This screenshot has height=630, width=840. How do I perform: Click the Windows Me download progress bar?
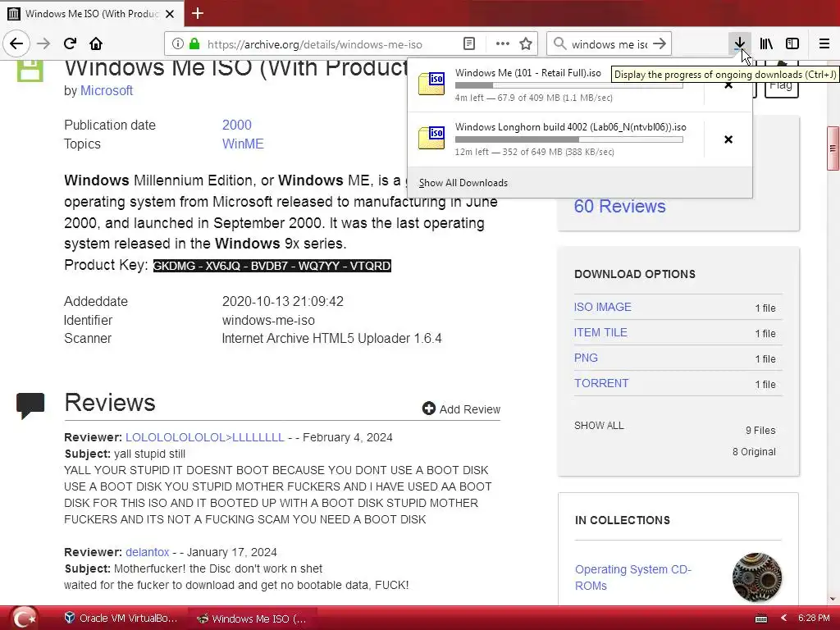pyautogui.click(x=569, y=85)
